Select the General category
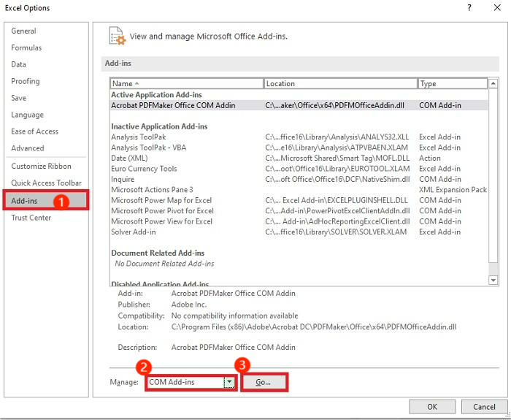Viewport: 511px width, 420px height. [x=23, y=31]
